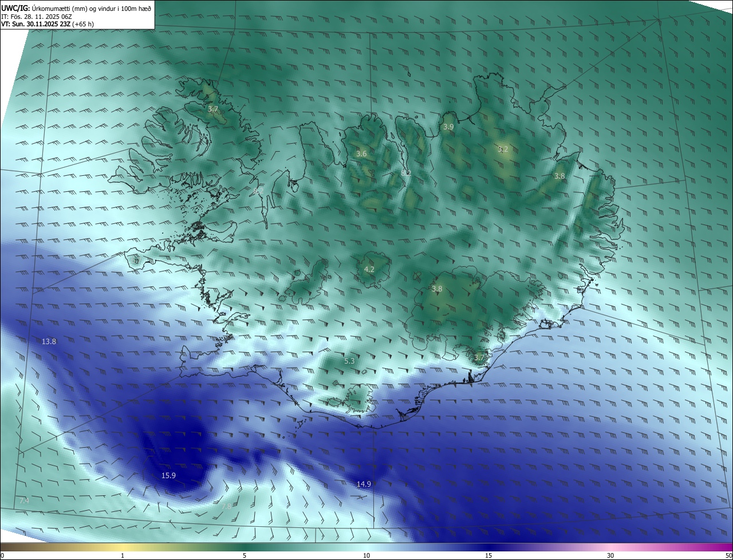The image size is (733, 560).
Task: Click the colorbar tick label 1
Action: pos(123,555)
